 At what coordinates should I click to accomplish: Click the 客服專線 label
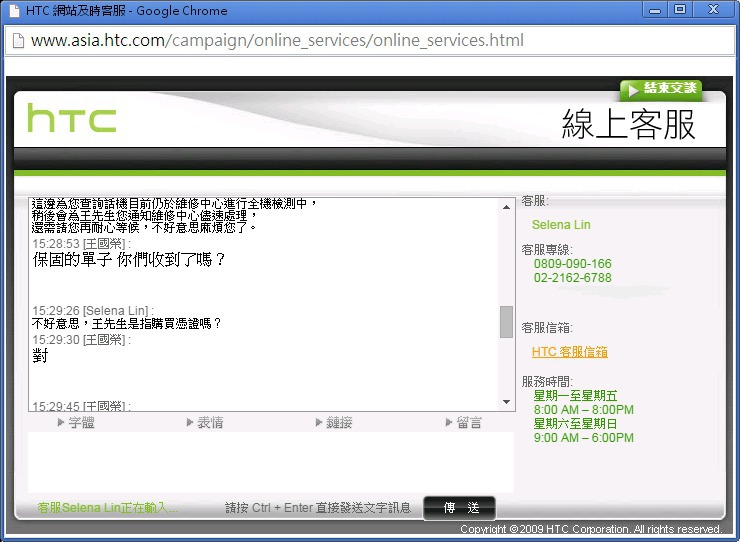[547, 249]
